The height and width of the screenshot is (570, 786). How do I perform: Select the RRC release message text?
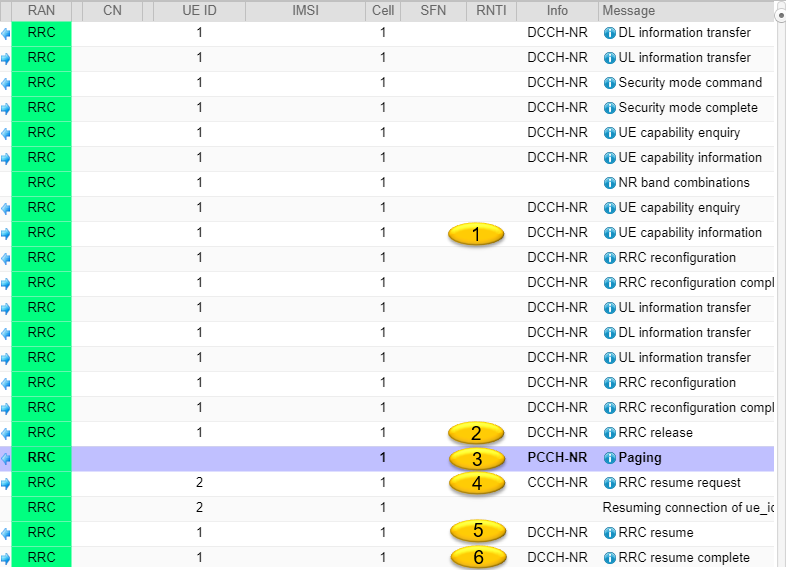[x=656, y=433]
